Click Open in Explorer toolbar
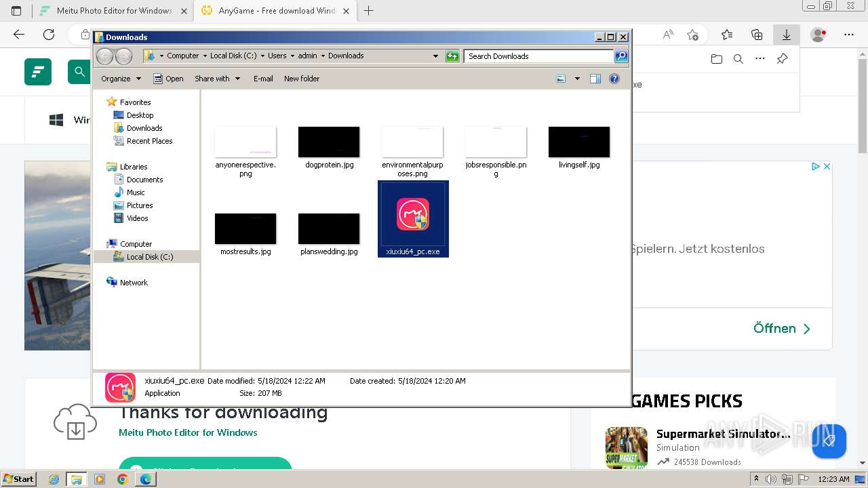The height and width of the screenshot is (488, 868). [x=168, y=79]
